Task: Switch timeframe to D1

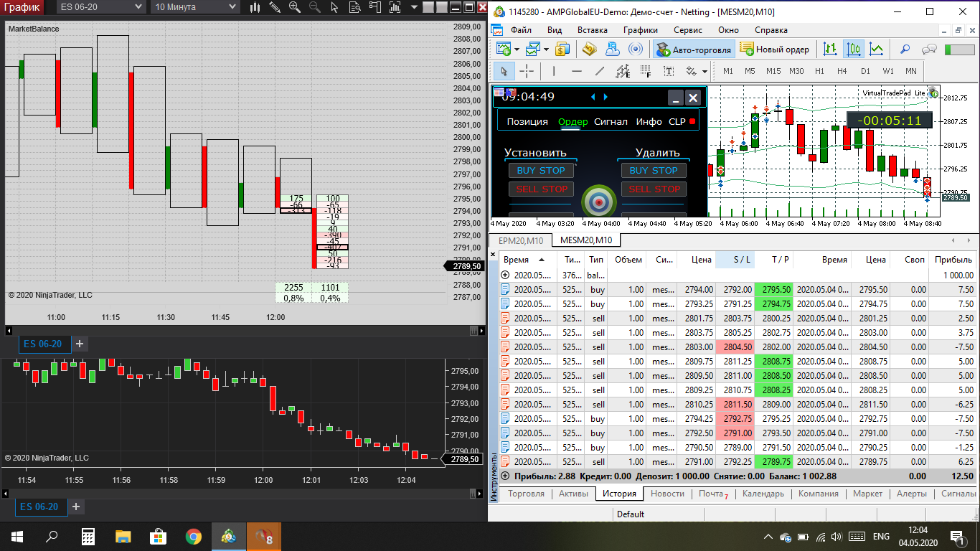Action: coord(865,72)
